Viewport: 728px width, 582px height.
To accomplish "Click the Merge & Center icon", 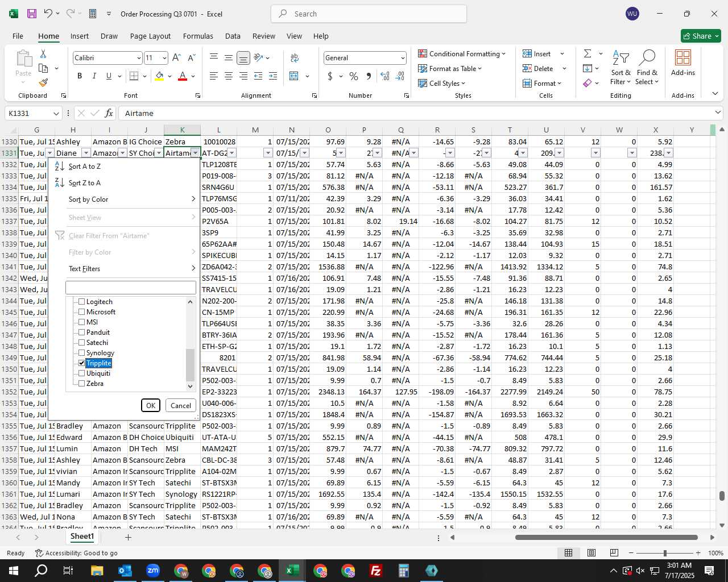I will click(x=294, y=76).
